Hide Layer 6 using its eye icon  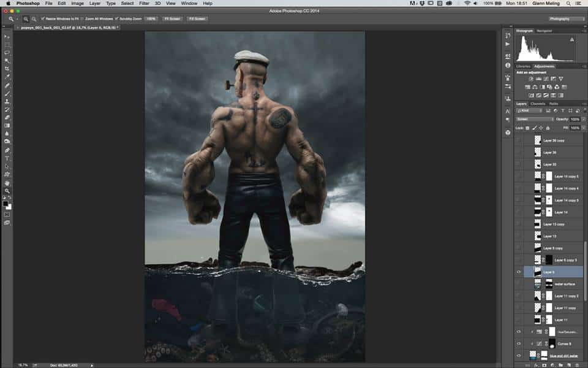[x=519, y=272]
